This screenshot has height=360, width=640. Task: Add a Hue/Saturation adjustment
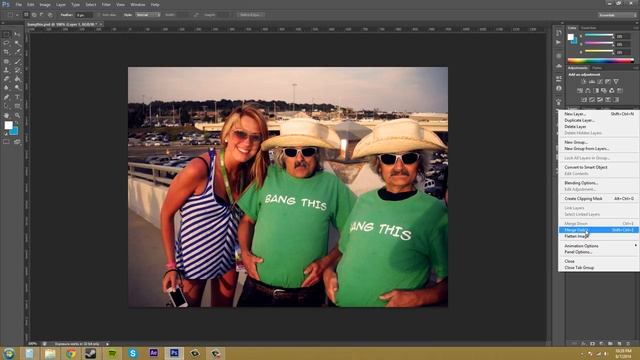(580, 91)
